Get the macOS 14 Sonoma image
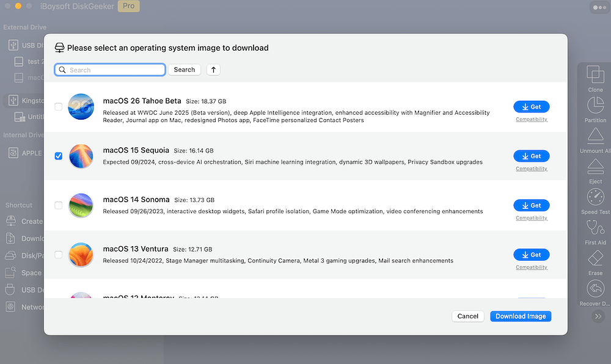 tap(531, 205)
